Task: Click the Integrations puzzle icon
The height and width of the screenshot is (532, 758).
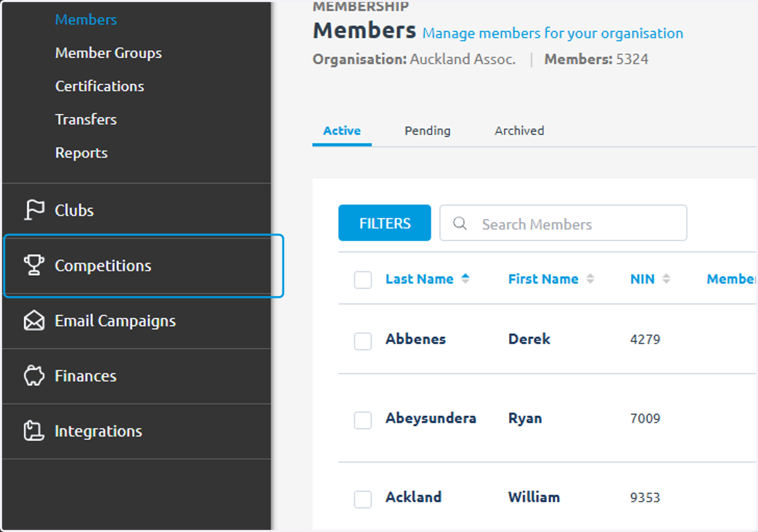Action: point(33,431)
